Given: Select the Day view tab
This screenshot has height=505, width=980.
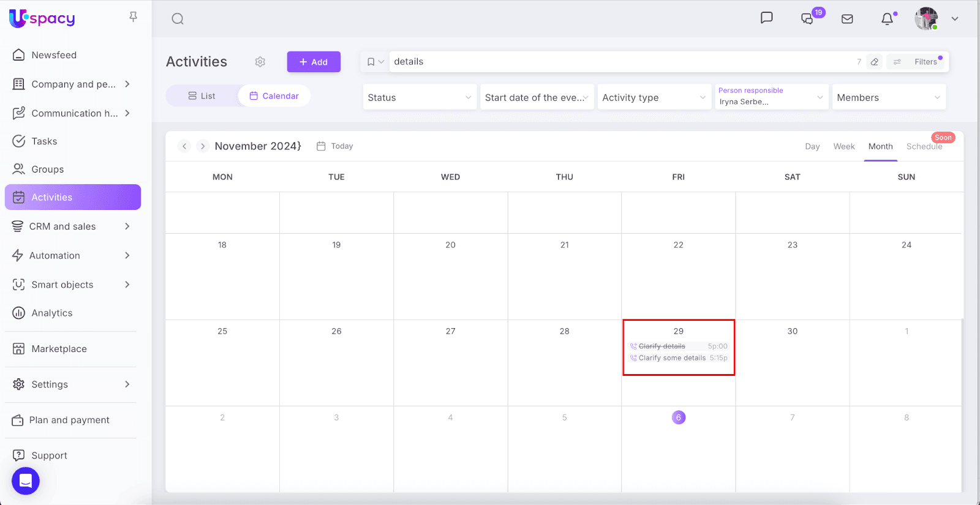Looking at the screenshot, I should click(x=812, y=146).
